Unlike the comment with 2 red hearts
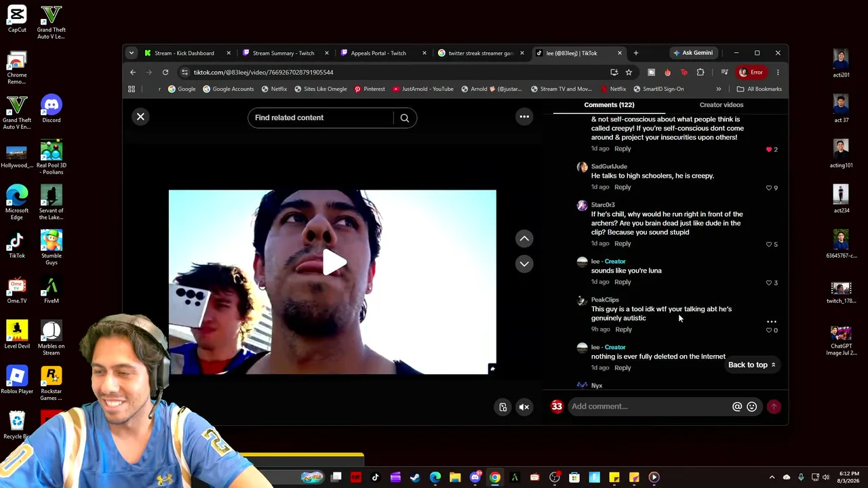The image size is (868, 488). click(769, 149)
